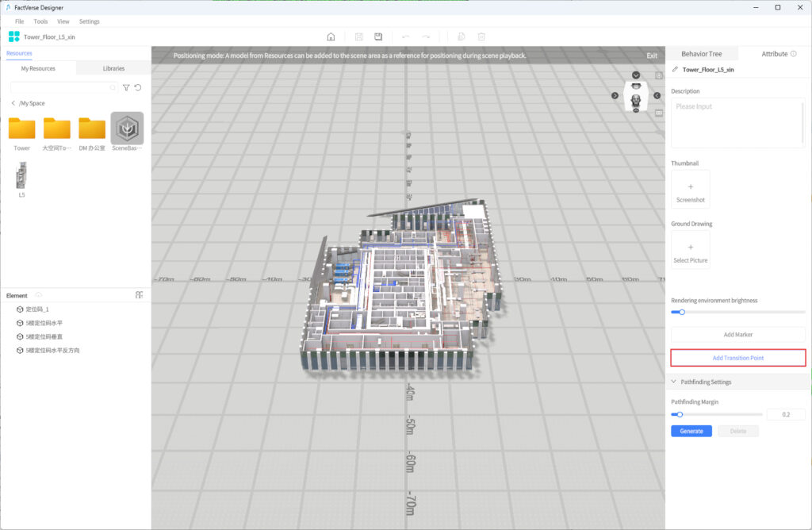Click the grayed save icon in toolbar
812x530 pixels.
tap(359, 36)
